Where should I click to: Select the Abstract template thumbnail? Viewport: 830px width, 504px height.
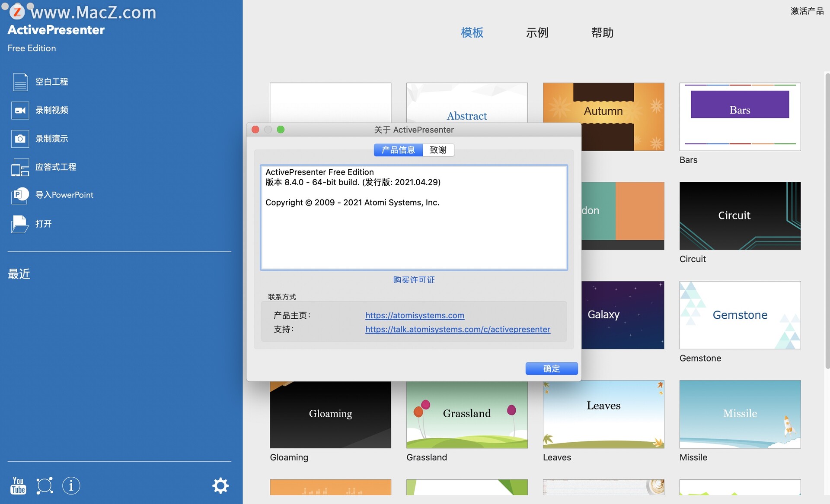coord(467,103)
